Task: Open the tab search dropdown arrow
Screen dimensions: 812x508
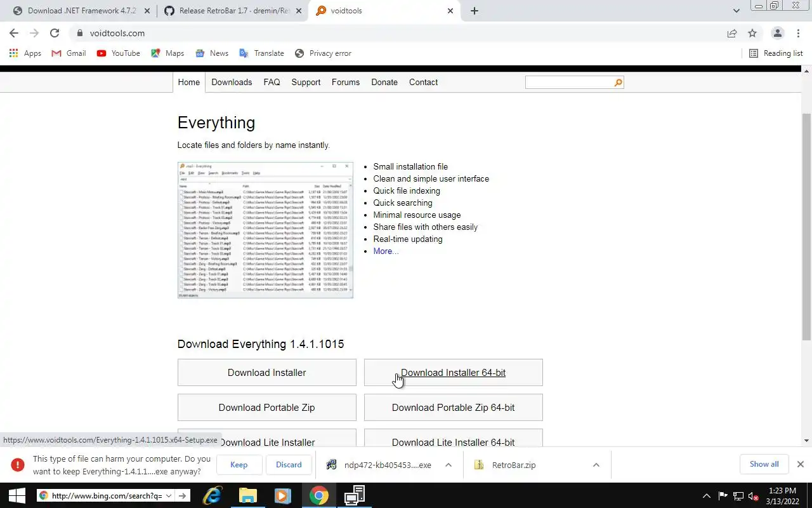Action: (737, 11)
